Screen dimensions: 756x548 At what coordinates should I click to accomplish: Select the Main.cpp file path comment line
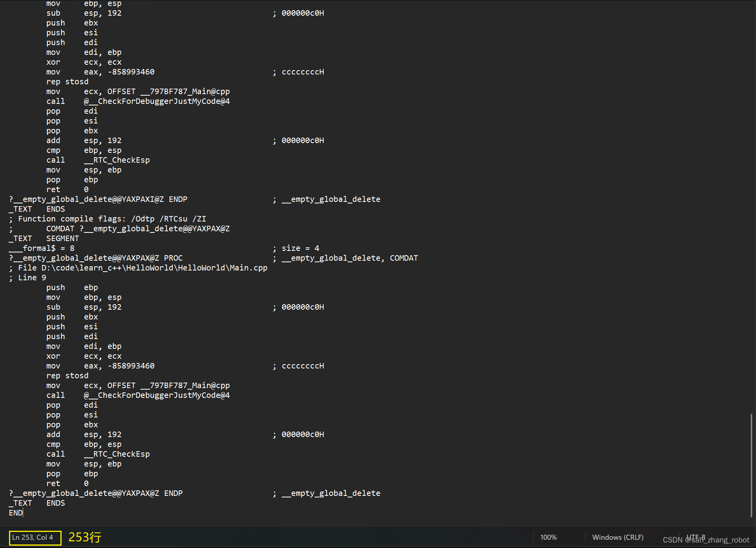point(138,267)
